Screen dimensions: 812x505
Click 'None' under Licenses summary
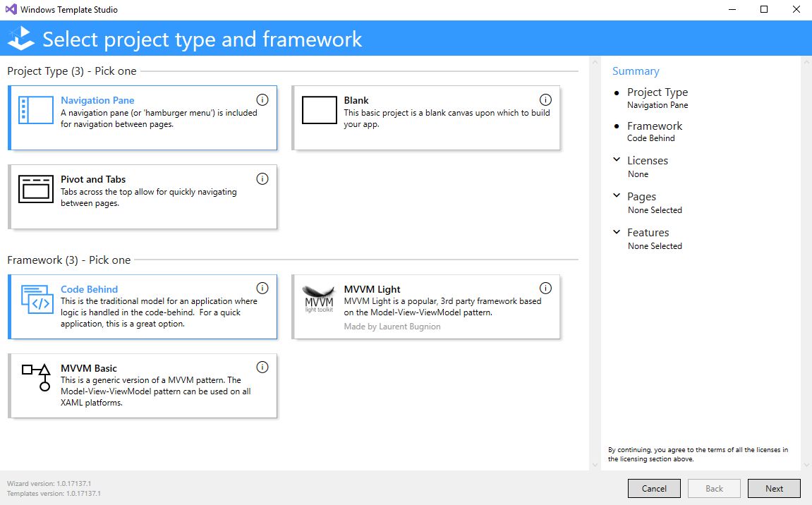[x=638, y=174]
